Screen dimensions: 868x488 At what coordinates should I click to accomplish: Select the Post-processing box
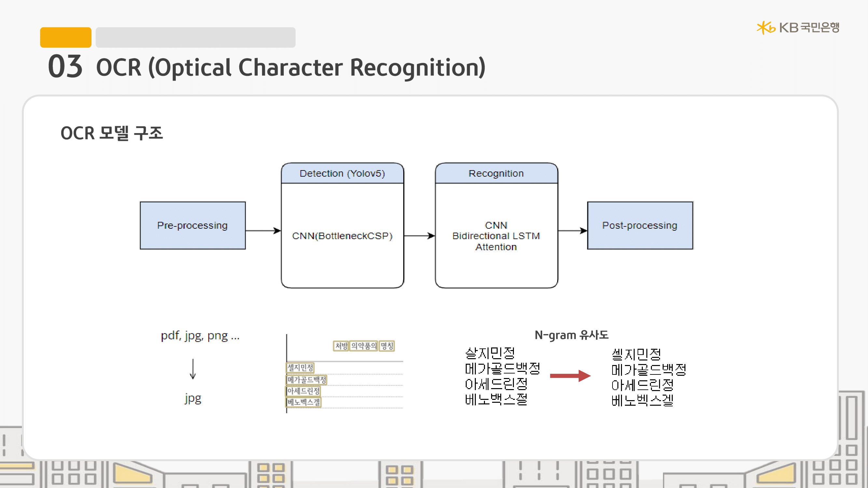(x=640, y=225)
